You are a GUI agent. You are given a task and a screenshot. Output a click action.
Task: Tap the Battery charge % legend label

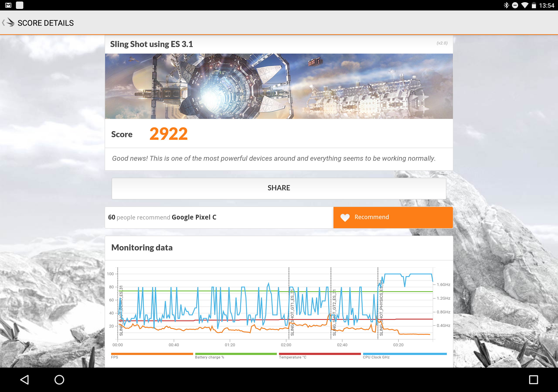click(x=209, y=357)
